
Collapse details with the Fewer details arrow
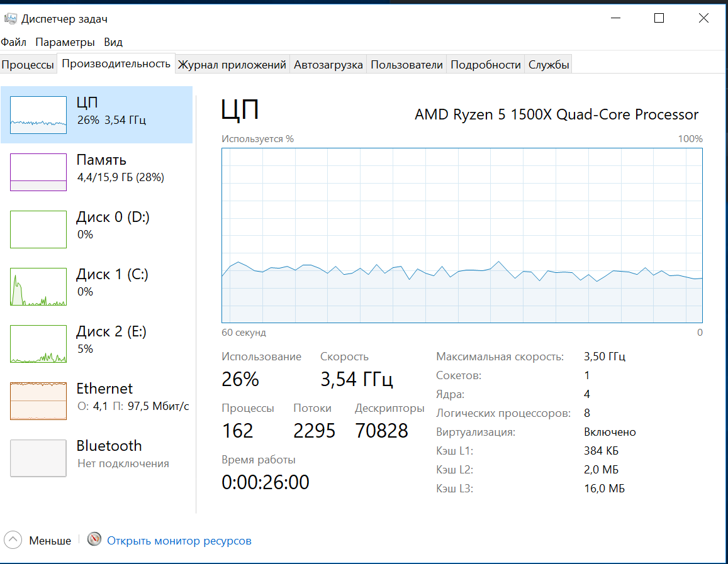(13, 540)
